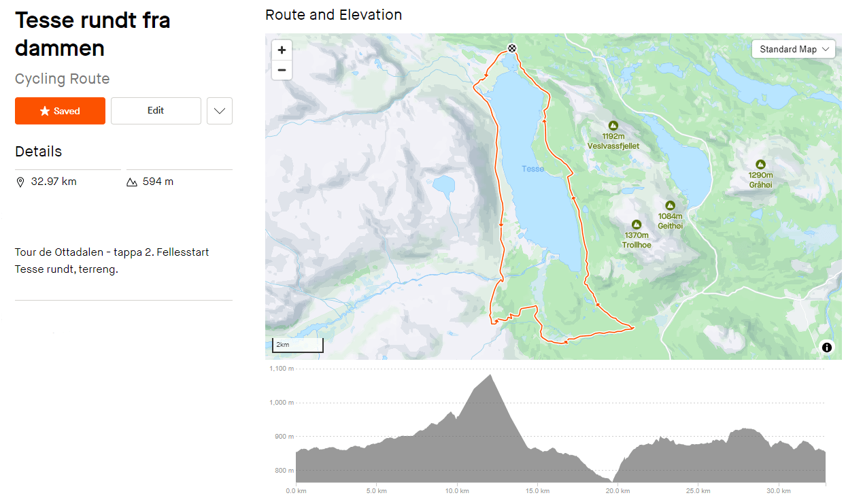Zoom out on the route map
The image size is (863, 504).
coord(282,70)
